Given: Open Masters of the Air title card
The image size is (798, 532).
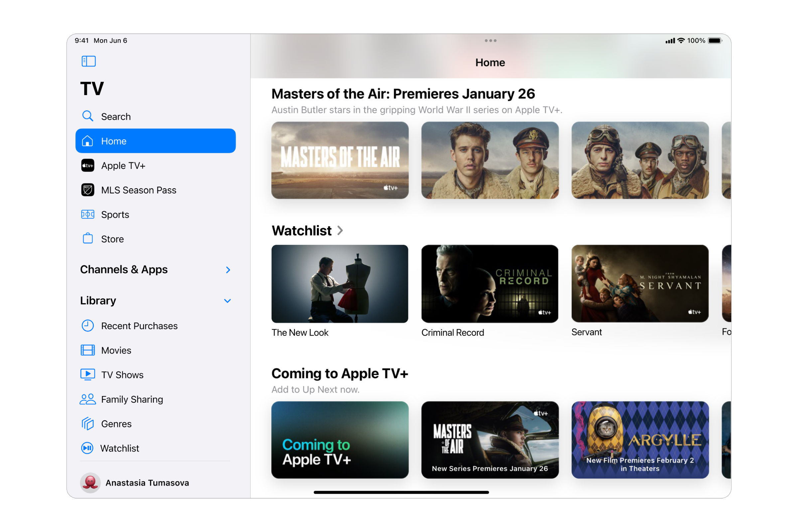Looking at the screenshot, I should [x=340, y=160].
